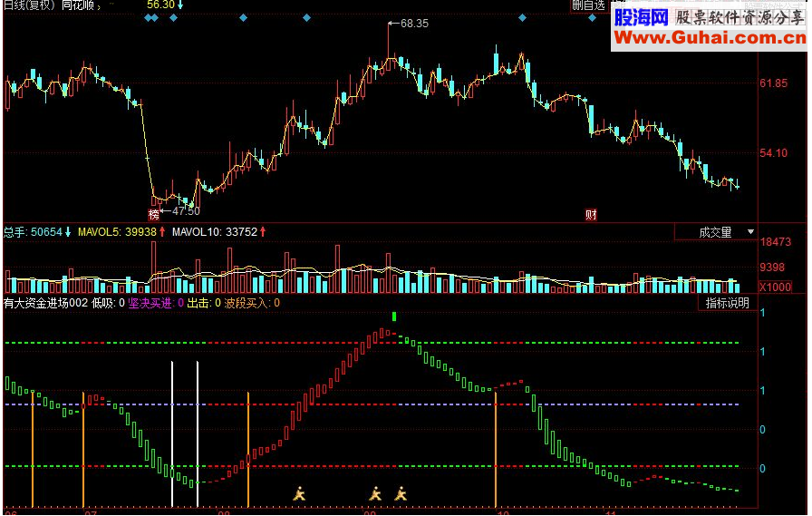Viewport: 812px width, 516px height.
Task: Click the middle running-man signal icon
Action: (375, 493)
